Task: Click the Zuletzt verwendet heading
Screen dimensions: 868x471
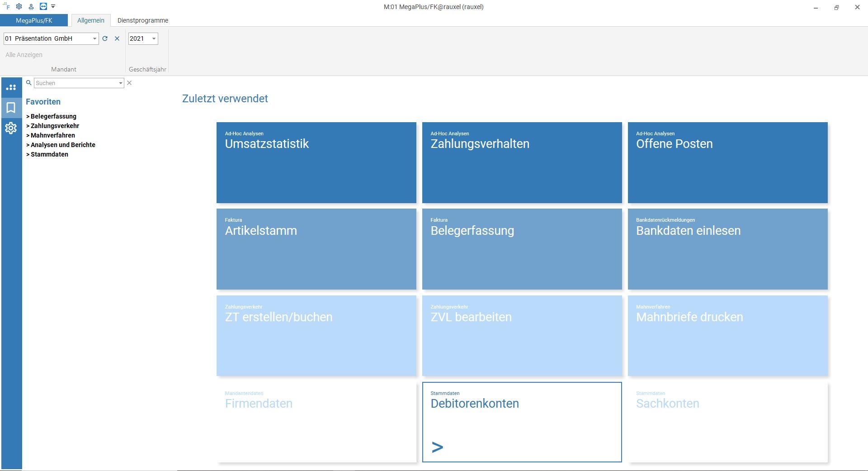Action: (x=225, y=99)
